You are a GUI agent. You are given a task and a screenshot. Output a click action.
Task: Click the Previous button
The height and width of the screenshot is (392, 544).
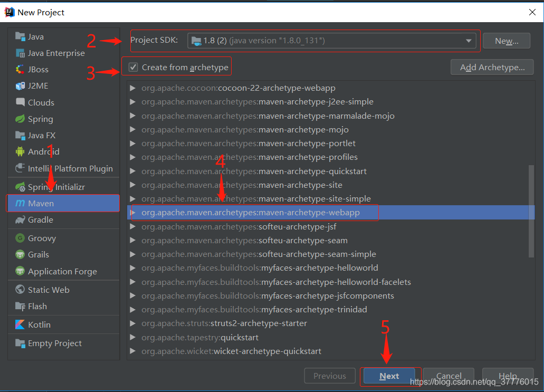(x=330, y=376)
